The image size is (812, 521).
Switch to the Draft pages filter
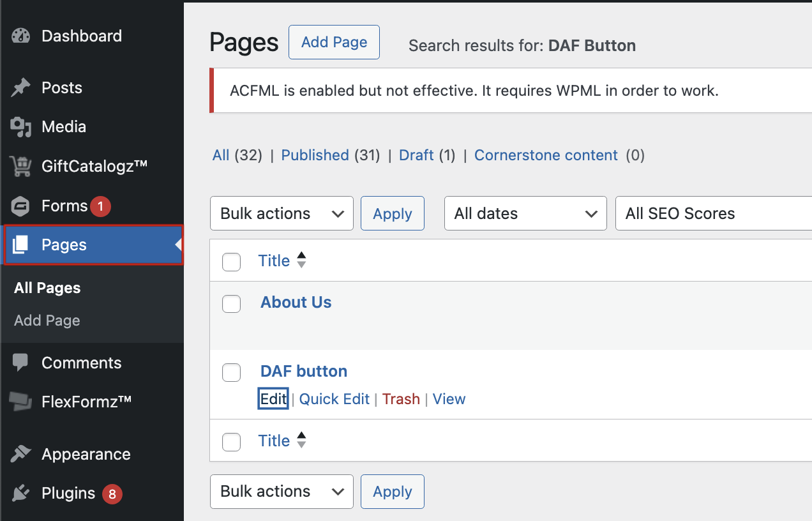pyautogui.click(x=416, y=155)
